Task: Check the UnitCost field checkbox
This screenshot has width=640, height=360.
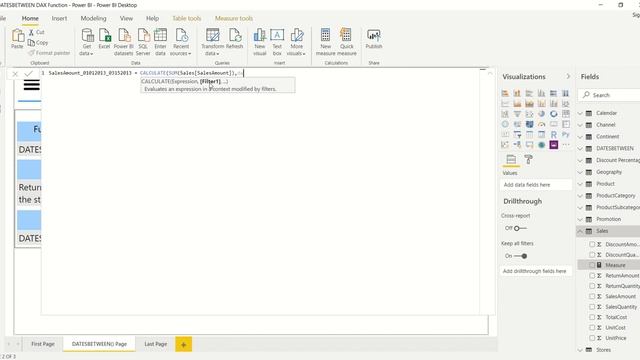Action: [x=592, y=327]
